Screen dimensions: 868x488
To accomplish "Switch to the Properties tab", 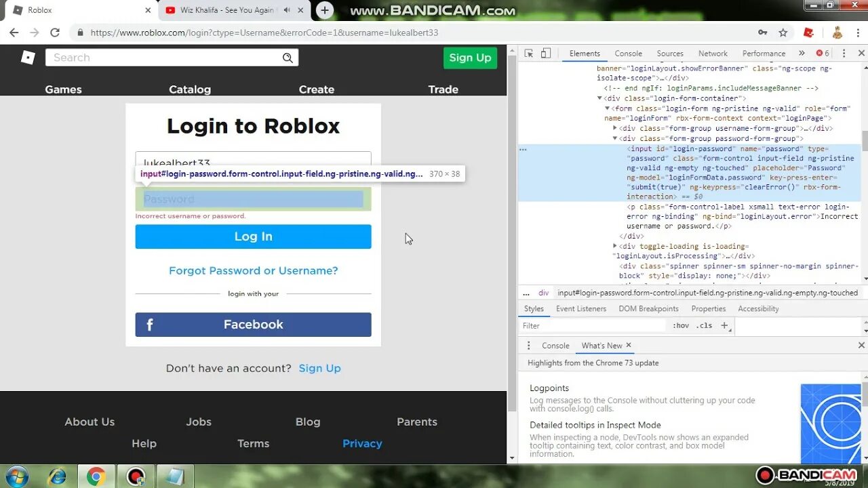I will (709, 308).
